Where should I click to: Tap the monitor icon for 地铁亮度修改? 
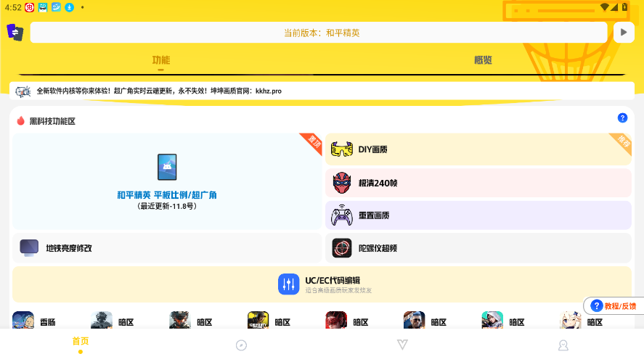29,248
